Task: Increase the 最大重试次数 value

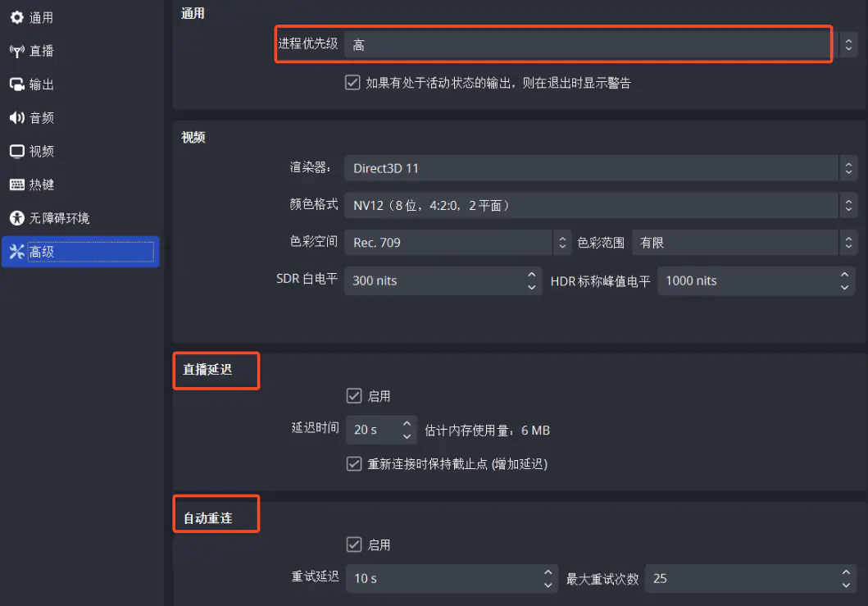Action: click(846, 572)
